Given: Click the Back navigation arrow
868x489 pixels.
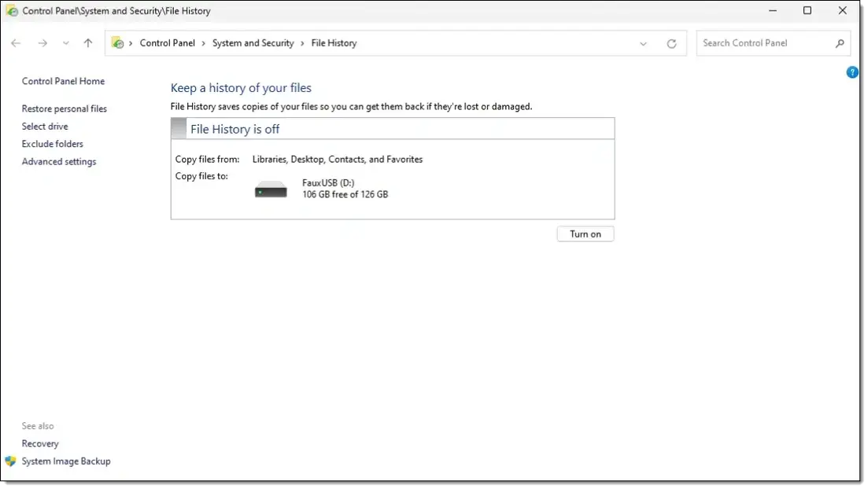Looking at the screenshot, I should click(16, 43).
